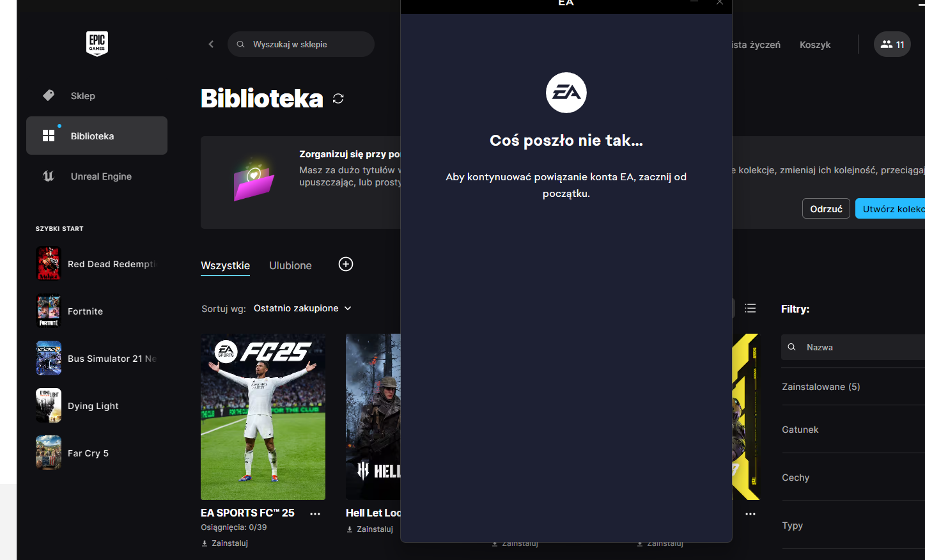
Task: Switch to the Ulubione tab
Action: [x=290, y=265]
